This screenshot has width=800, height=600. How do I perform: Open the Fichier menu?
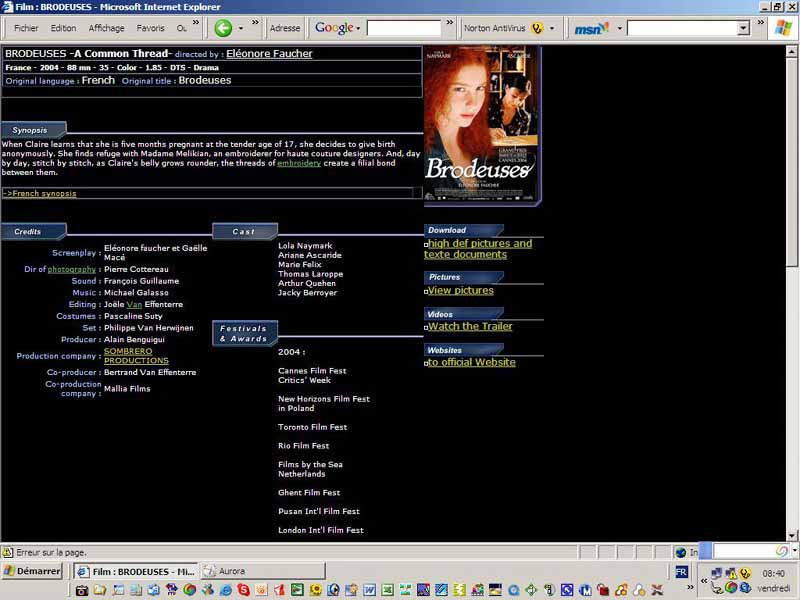pyautogui.click(x=26, y=28)
